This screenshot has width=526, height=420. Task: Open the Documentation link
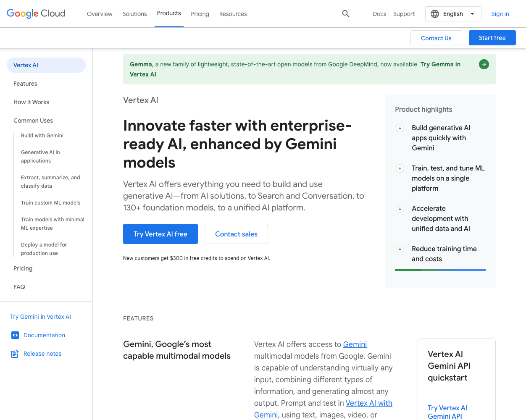(x=44, y=335)
